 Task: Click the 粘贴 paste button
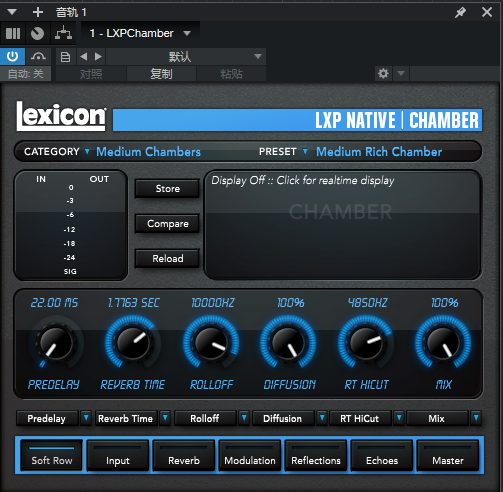[x=231, y=74]
